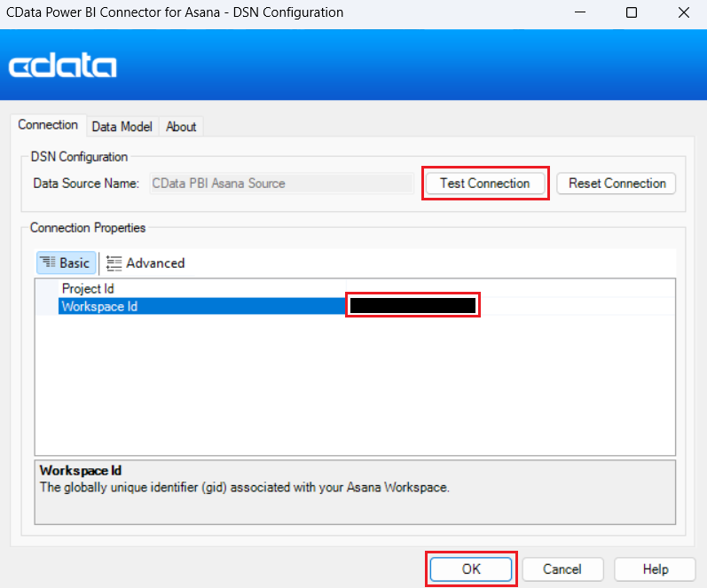Close the DSN Configuration window
This screenshot has height=588, width=707.
682,13
